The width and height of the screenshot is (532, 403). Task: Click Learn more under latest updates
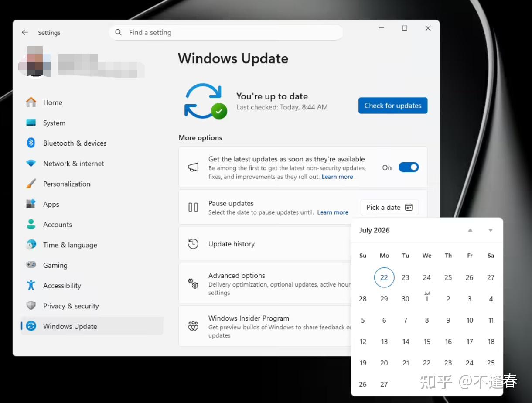338,177
